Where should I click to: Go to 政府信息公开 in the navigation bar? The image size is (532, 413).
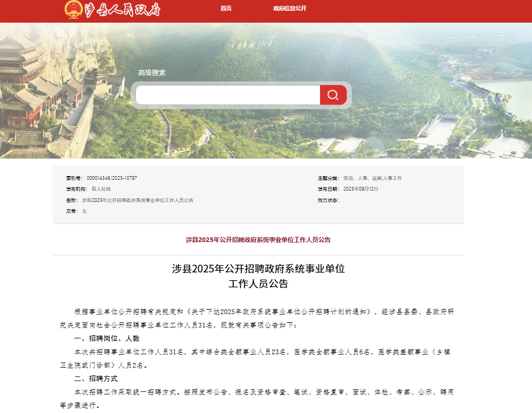click(x=290, y=8)
